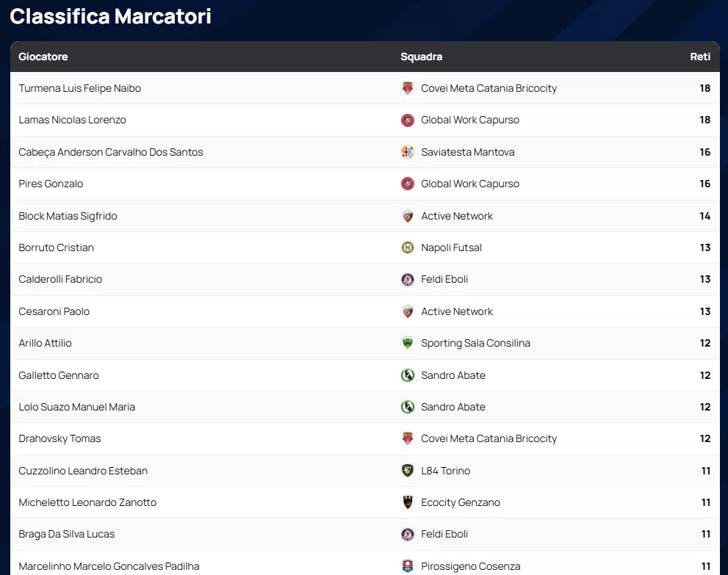Open Borruto Cristian's player entry

56,247
